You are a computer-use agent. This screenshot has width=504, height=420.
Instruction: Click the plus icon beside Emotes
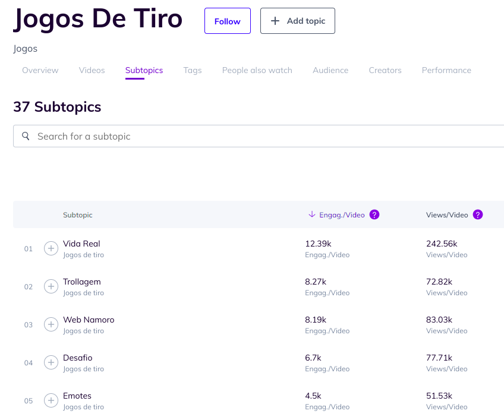click(51, 401)
